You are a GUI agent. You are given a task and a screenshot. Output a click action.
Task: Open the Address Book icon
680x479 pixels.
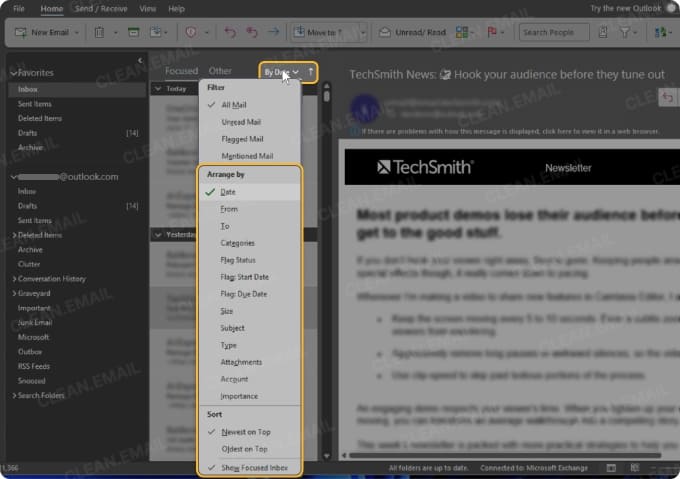pos(603,33)
